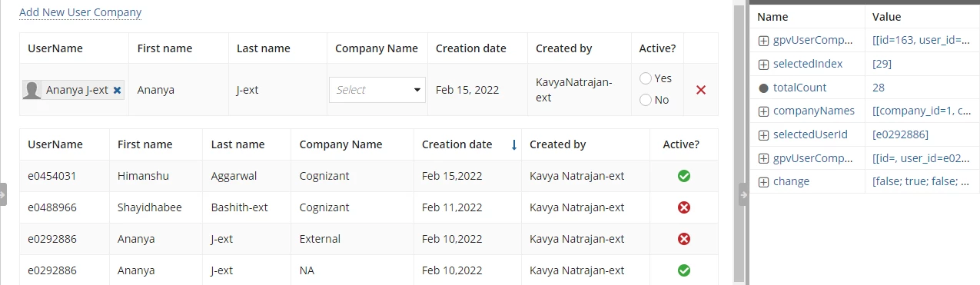Click the Feb 15,2022 date in Himanshu's row
Viewport: 980px width, 285px height.
tap(452, 176)
